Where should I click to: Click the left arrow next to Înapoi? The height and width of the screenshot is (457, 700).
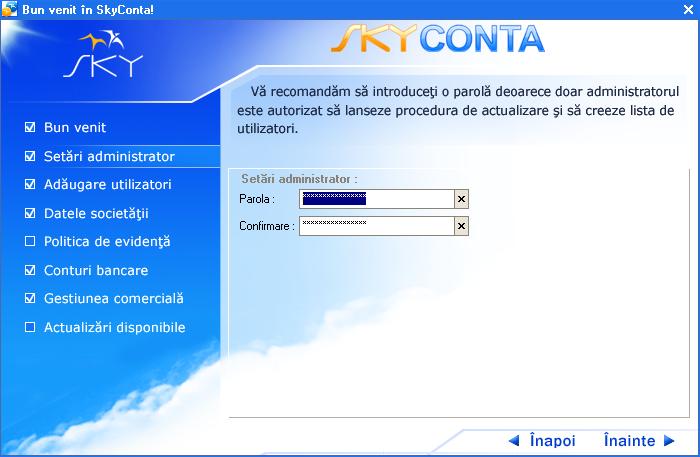click(x=514, y=441)
